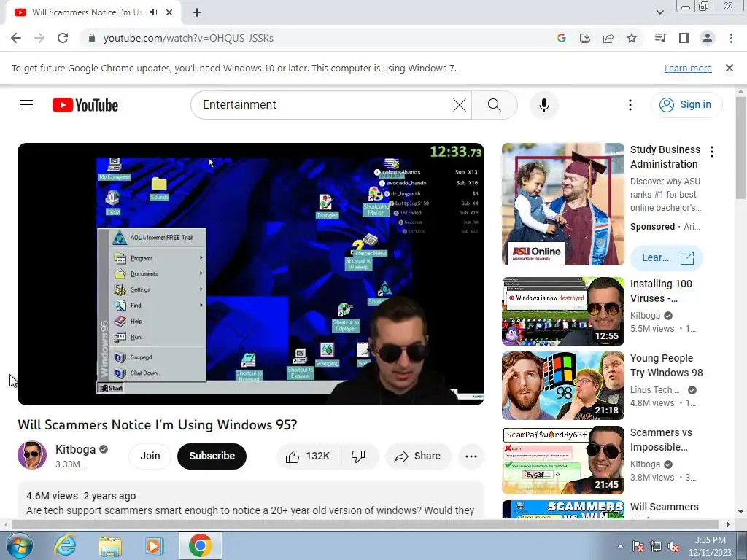Open Study Business Administration ad title
The height and width of the screenshot is (560, 747).
tap(665, 157)
